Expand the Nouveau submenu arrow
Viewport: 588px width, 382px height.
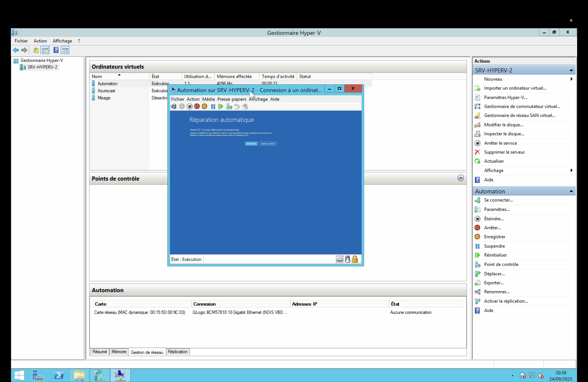pos(571,79)
